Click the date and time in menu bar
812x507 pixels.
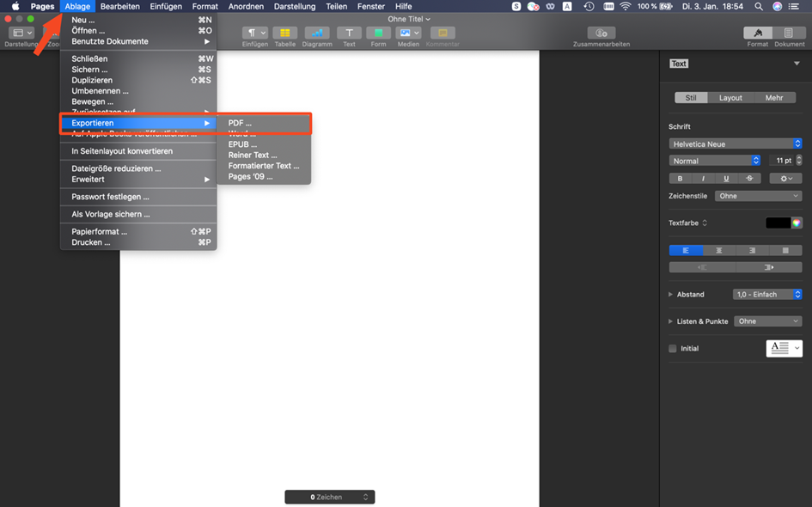(x=712, y=6)
